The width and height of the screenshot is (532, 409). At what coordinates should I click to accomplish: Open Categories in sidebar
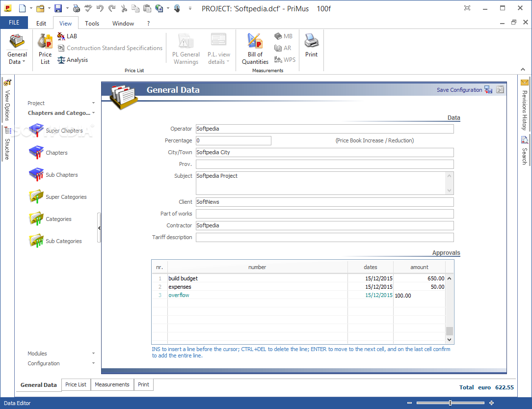coord(50,219)
